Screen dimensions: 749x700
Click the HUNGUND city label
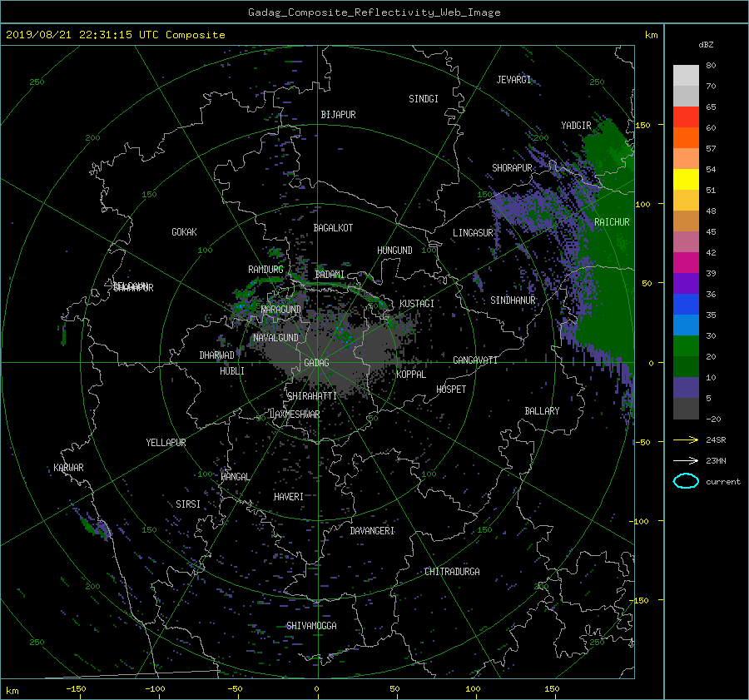[394, 251]
